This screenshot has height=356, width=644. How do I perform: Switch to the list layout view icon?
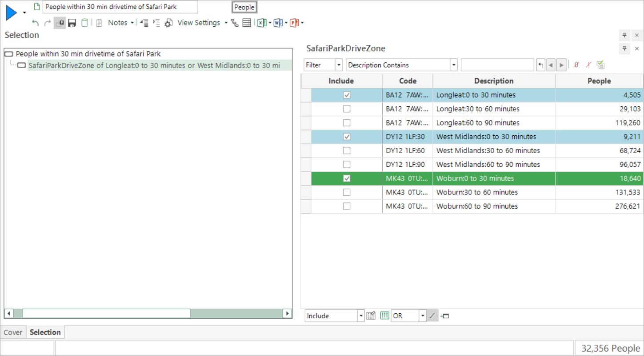pyautogui.click(x=247, y=23)
